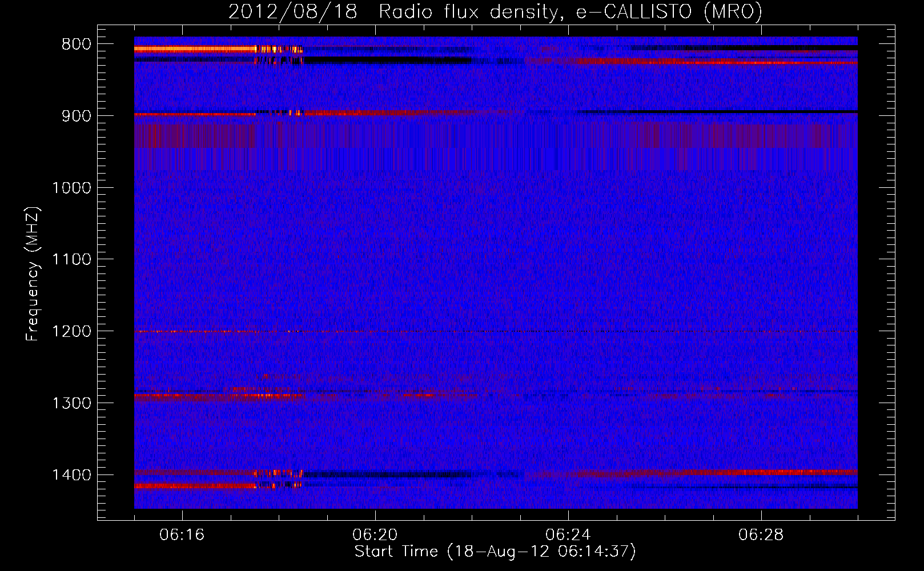The width and height of the screenshot is (924, 571).
Task: Click the 'Frequency (MHZ)' axis label
Action: [x=33, y=275]
